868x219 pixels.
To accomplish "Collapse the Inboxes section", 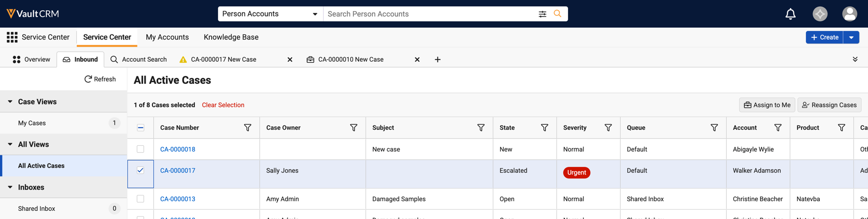I will coord(10,187).
